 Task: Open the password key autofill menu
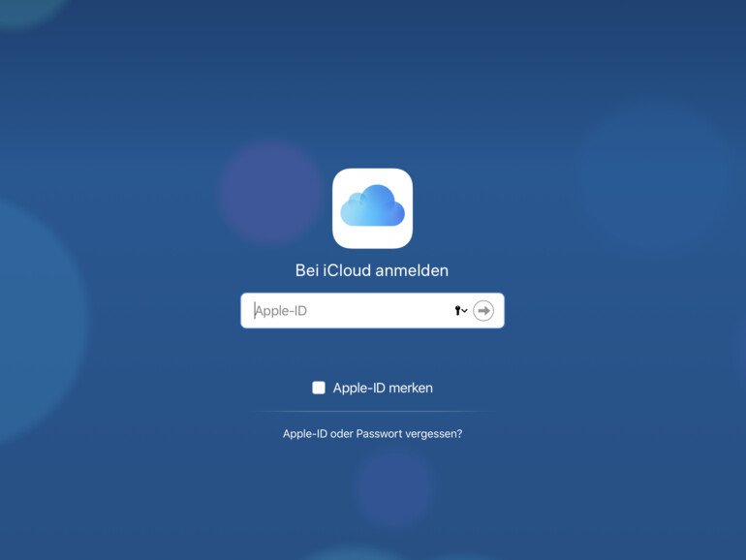[x=460, y=311]
